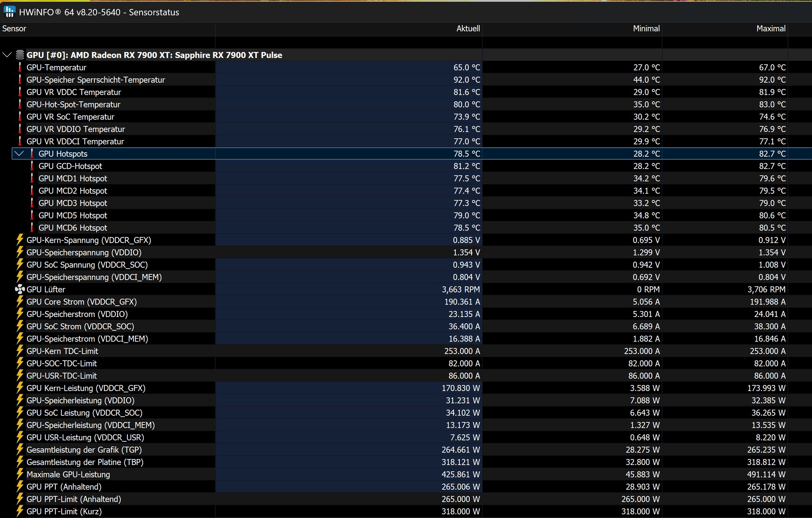The height and width of the screenshot is (518, 812).
Task: Click thermometer icon next to GPU GCD-Hotspot
Action: (x=32, y=166)
